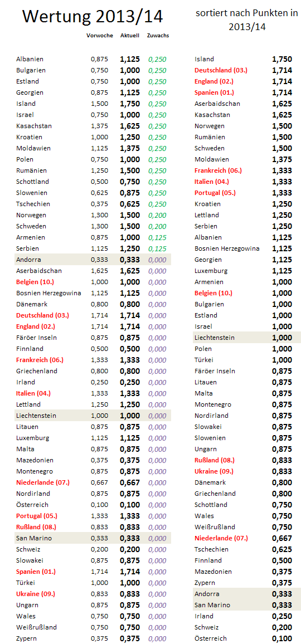Select Bosnien Herzegowina in right list
Screen dimensions: 301x644
[x=227, y=248]
